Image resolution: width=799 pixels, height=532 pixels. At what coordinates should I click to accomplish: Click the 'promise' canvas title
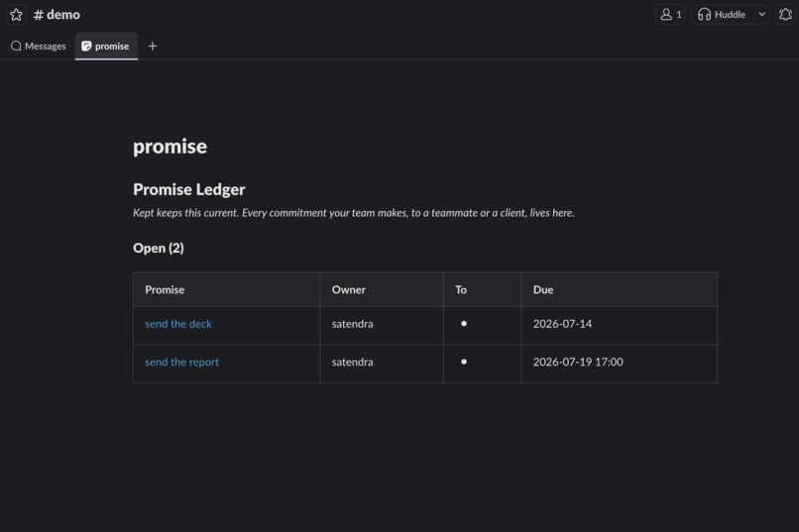tap(170, 147)
